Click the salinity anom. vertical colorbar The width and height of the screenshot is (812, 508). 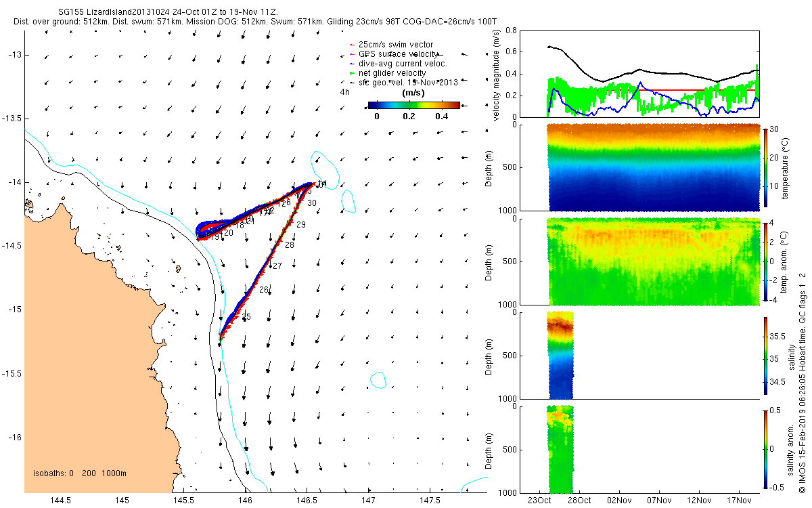765,448
